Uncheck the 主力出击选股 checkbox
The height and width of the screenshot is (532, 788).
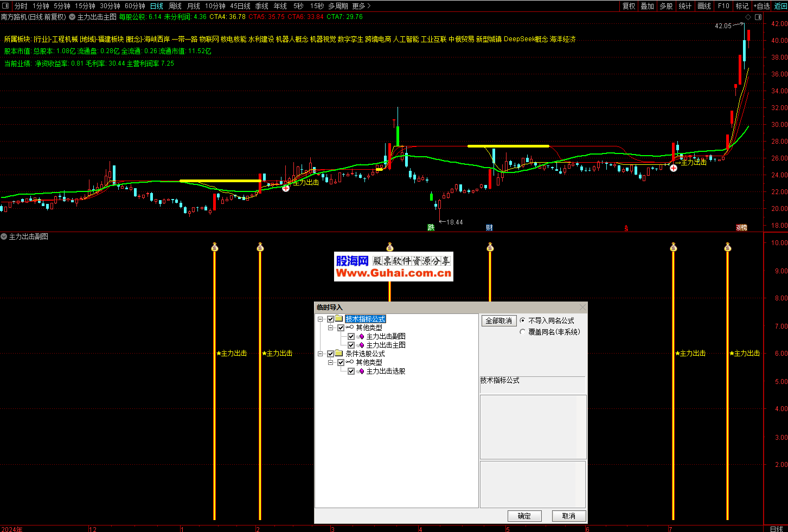click(351, 371)
